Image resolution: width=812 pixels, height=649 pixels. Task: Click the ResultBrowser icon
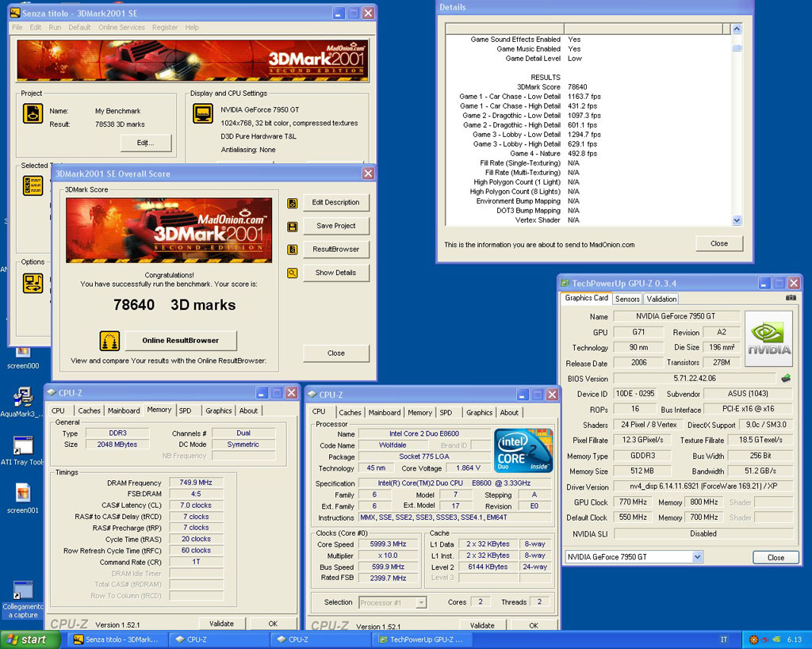click(x=293, y=250)
